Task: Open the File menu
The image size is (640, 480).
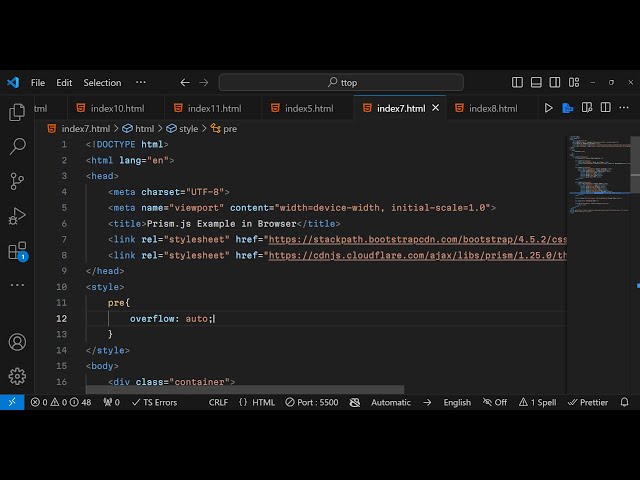Action: pos(38,83)
